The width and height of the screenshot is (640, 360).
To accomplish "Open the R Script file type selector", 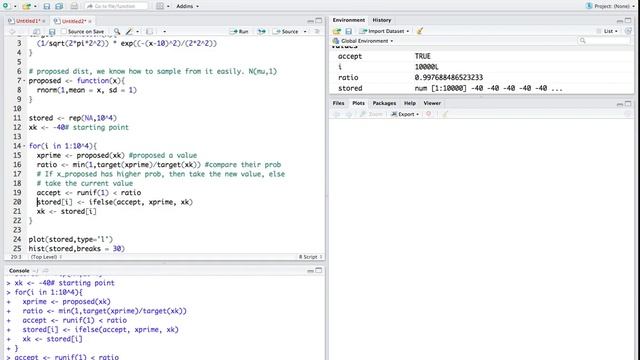I will [x=310, y=257].
